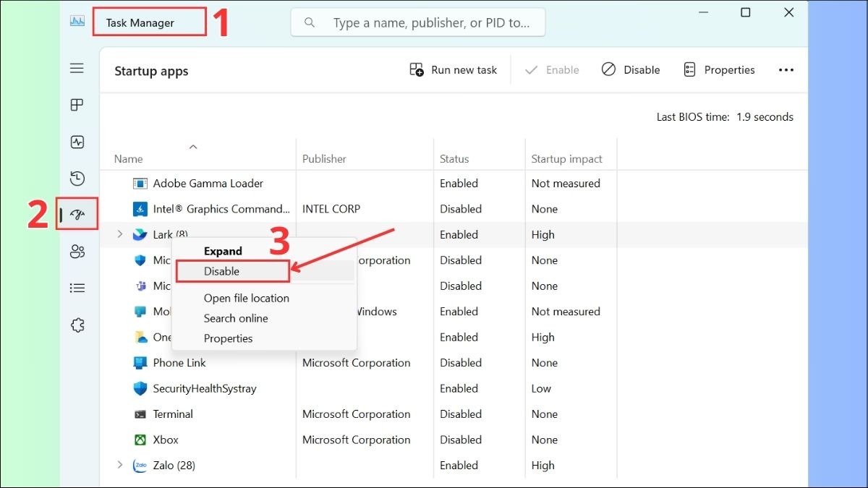Select the Zalo (28) row name
The width and height of the screenshot is (868, 488).
(174, 466)
